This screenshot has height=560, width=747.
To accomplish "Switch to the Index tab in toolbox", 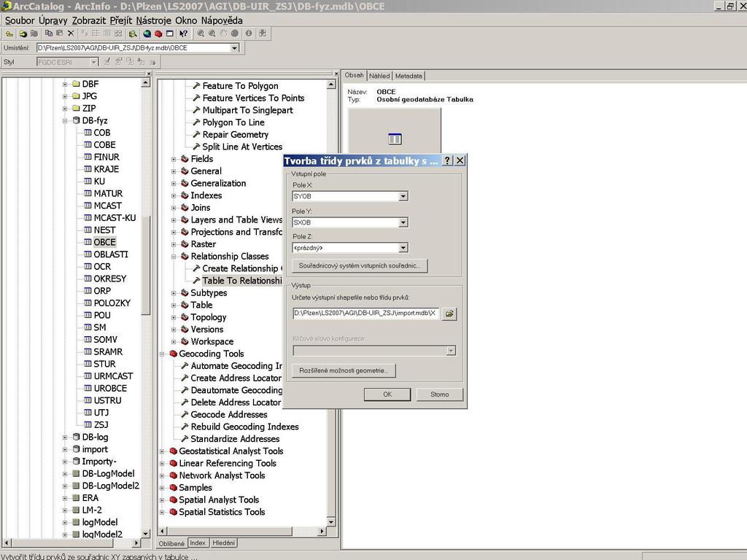I will (x=198, y=542).
